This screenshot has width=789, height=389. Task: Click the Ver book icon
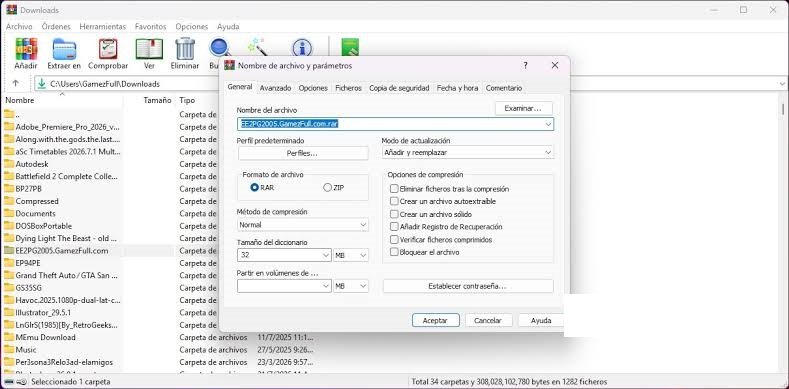[149, 49]
